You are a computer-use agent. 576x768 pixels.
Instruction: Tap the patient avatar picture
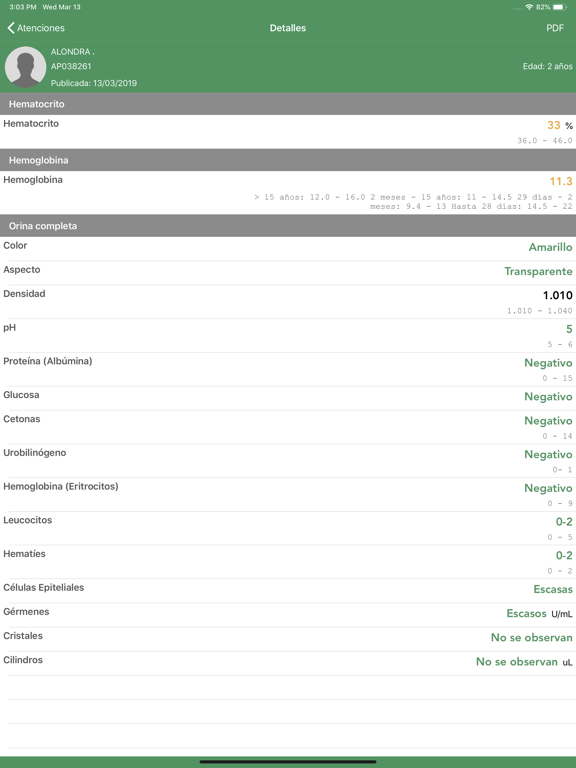(x=25, y=67)
